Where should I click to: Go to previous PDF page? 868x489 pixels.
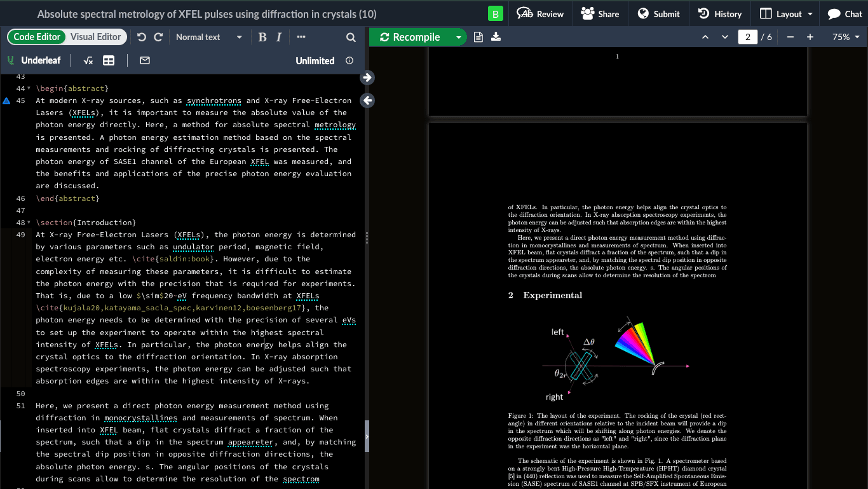pyautogui.click(x=705, y=37)
